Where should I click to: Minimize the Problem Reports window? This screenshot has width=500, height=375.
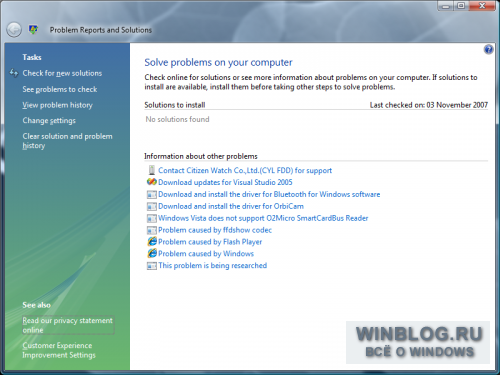445,6
